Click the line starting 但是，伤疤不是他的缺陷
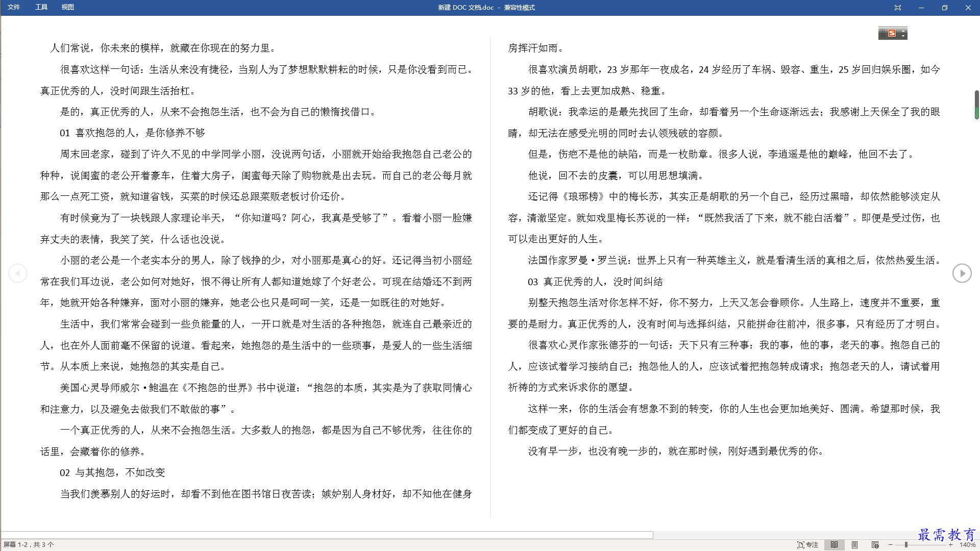Image resolution: width=980 pixels, height=551 pixels. (x=722, y=154)
